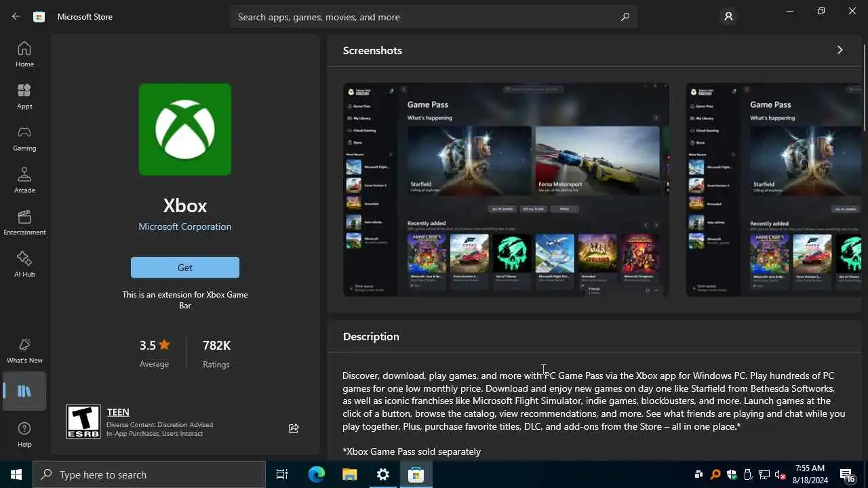Click the Microsoft Store taskbar icon
This screenshot has height=488, width=868.
416,474
